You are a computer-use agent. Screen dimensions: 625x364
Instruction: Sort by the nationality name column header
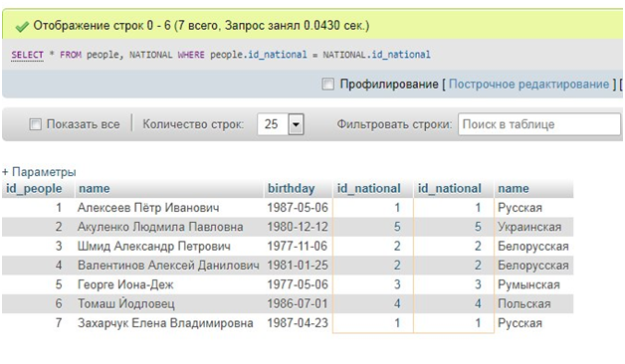[514, 188]
